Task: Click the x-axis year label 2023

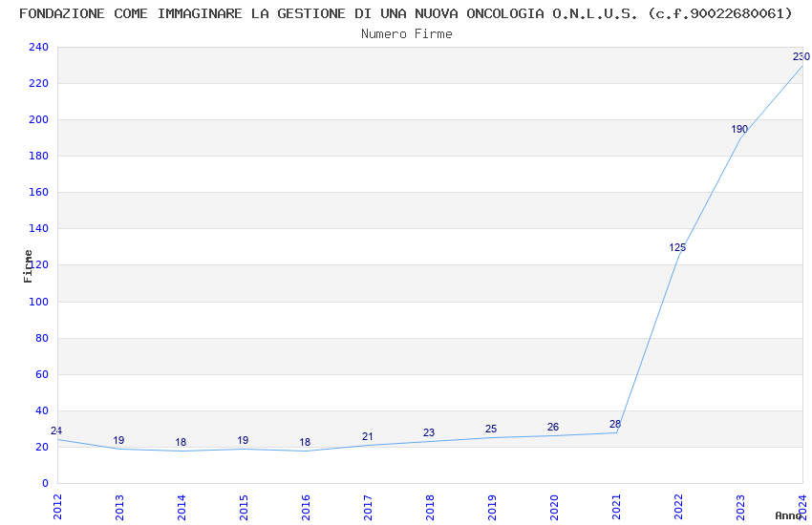Action: [x=741, y=507]
